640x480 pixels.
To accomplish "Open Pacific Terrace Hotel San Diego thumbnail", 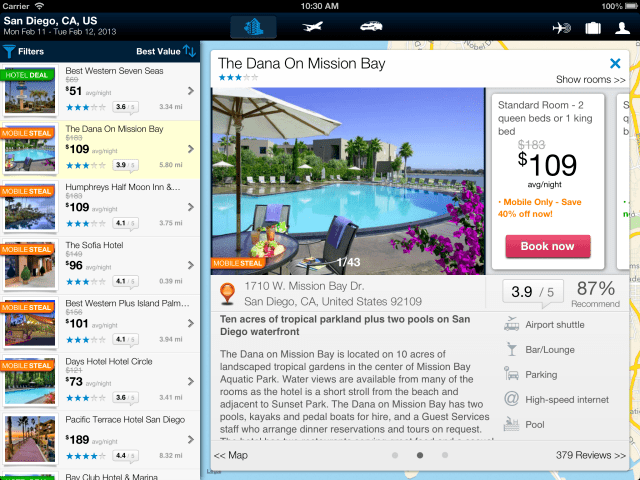I will [30, 439].
